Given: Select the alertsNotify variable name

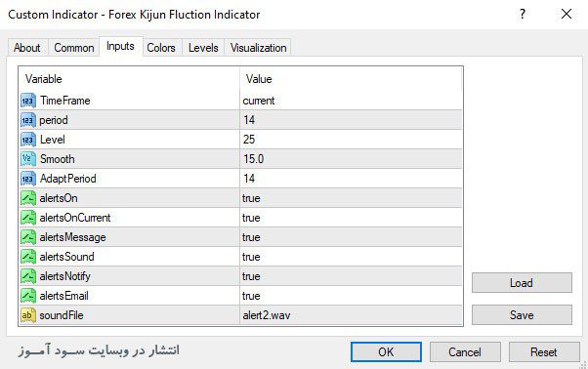Looking at the screenshot, I should point(64,276).
